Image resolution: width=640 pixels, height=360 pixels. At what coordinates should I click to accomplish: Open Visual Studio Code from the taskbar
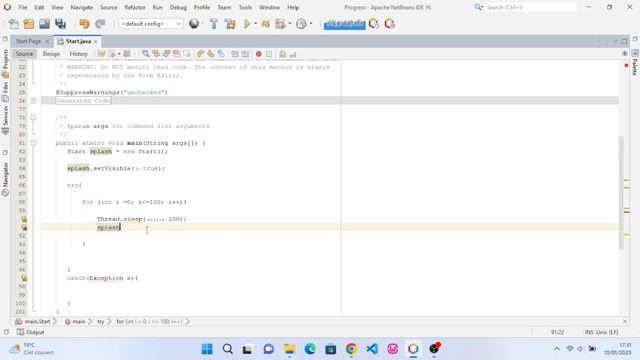tap(372, 349)
